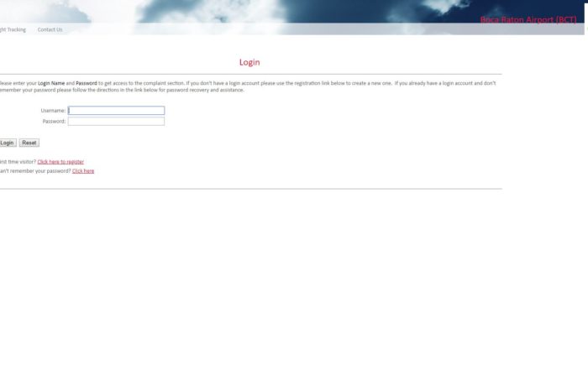The width and height of the screenshot is (588, 370).
Task: Click bold 'Password' word in instructions
Action: point(87,84)
